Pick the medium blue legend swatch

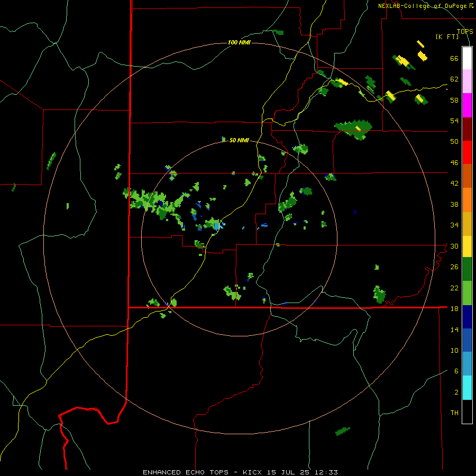467,340
